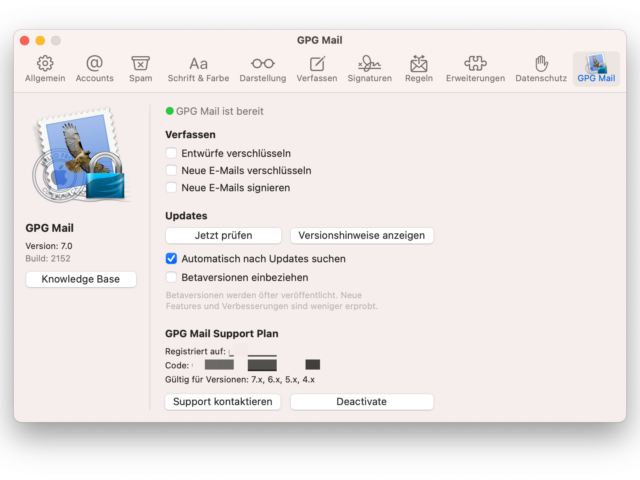Minimize the window with yellow button
Viewport: 640px width, 480px height.
coord(40,40)
